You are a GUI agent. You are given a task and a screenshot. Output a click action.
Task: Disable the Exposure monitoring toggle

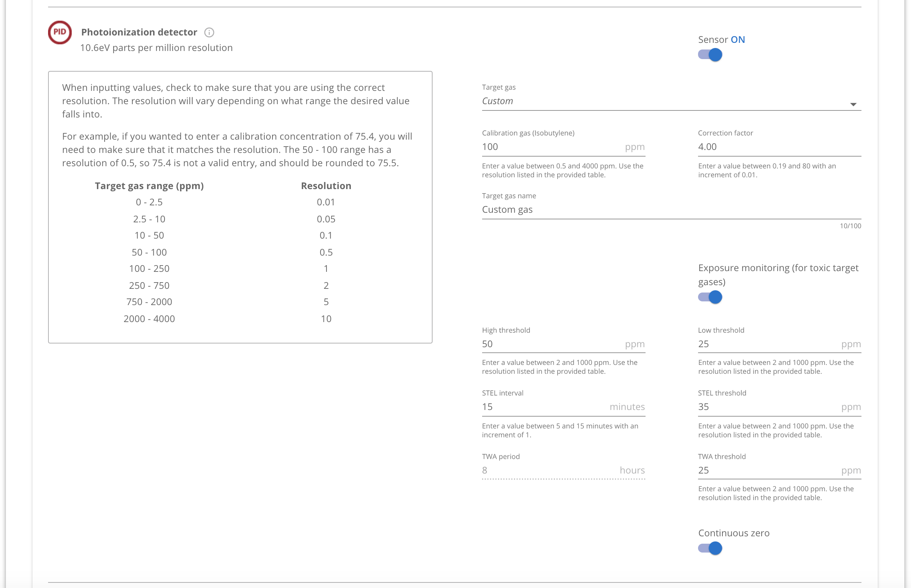point(710,297)
